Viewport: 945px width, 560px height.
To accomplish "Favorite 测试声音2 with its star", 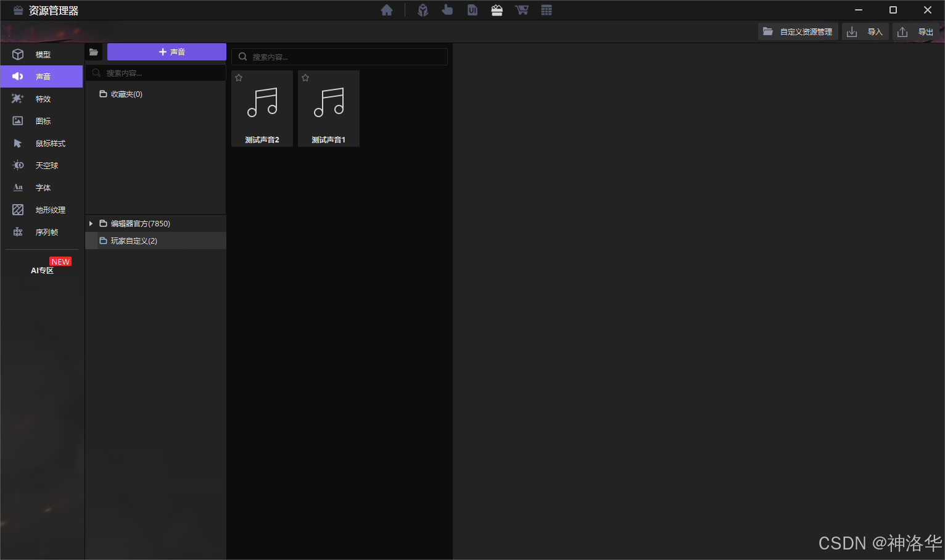I will (x=239, y=78).
